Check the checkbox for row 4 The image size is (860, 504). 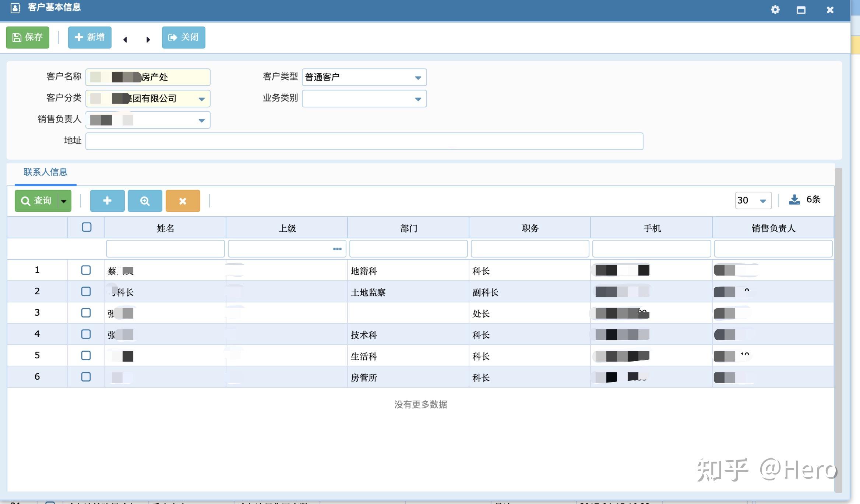[x=86, y=334]
